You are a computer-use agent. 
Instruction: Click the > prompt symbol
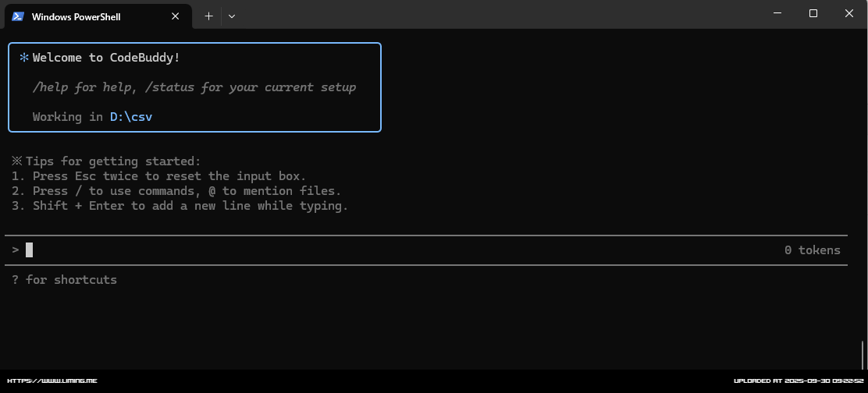click(x=16, y=250)
